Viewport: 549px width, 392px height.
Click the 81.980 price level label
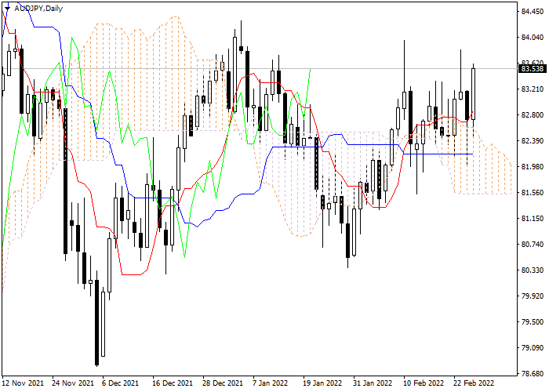pos(533,166)
